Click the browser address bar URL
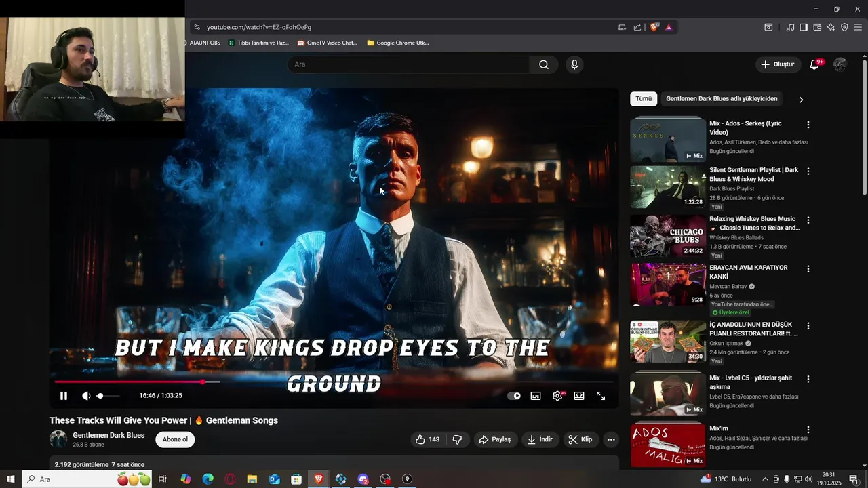Image resolution: width=868 pixels, height=488 pixels. click(x=259, y=27)
